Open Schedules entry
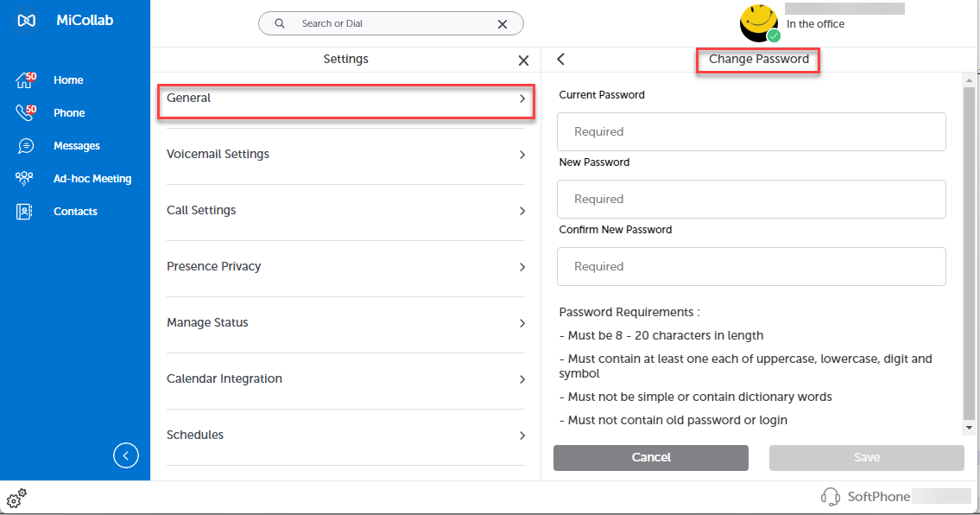Viewport: 980px width, 515px height. [345, 437]
